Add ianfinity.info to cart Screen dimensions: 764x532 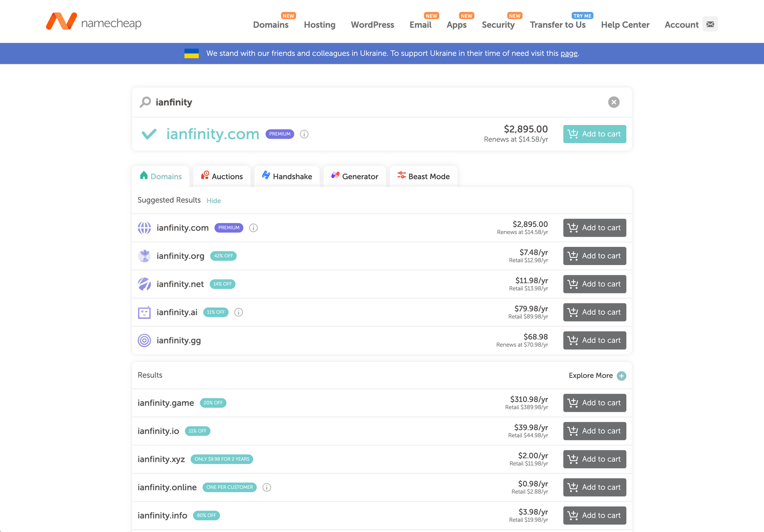[594, 516]
